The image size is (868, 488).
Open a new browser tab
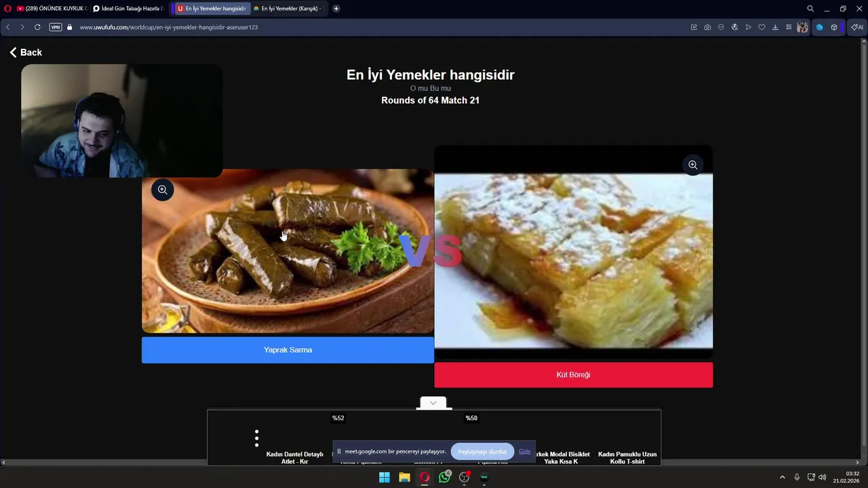pyautogui.click(x=336, y=9)
